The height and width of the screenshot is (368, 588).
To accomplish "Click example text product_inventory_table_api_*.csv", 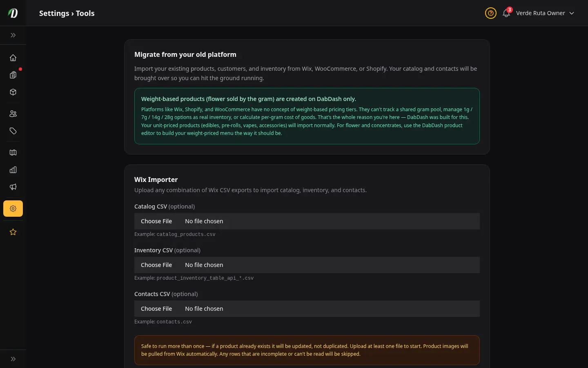I will 205,278.
